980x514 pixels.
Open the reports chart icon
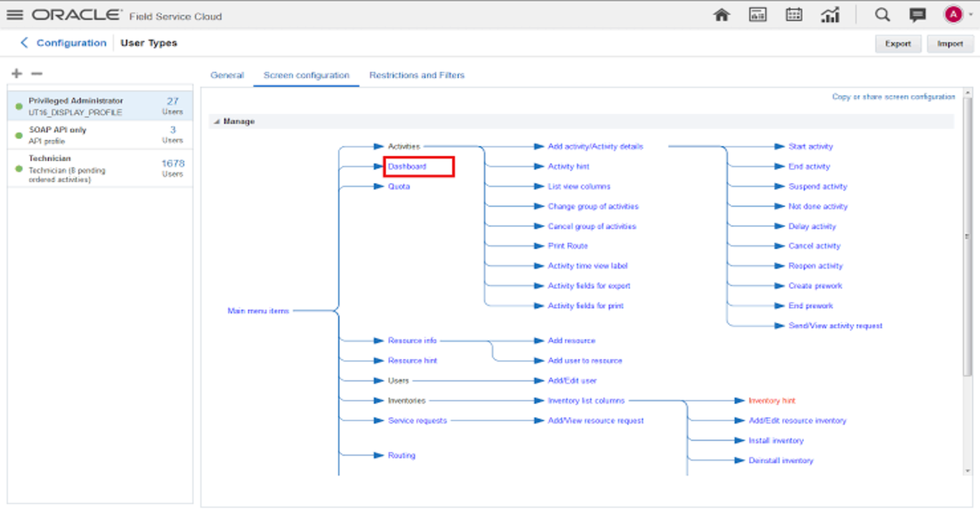point(830,15)
